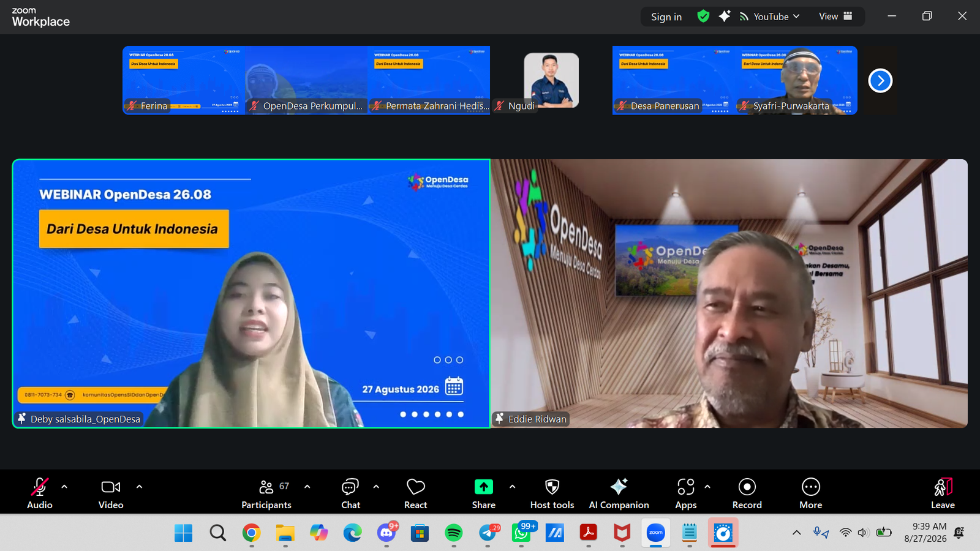Screen dimensions: 980x551
Task: Toggle camera with the Video button
Action: [111, 493]
